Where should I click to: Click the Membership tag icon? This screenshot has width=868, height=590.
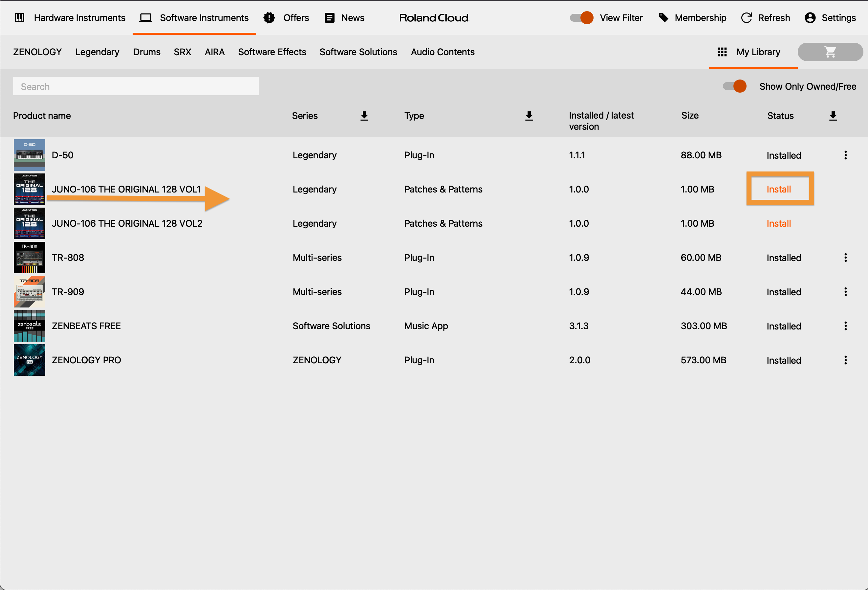pos(664,17)
